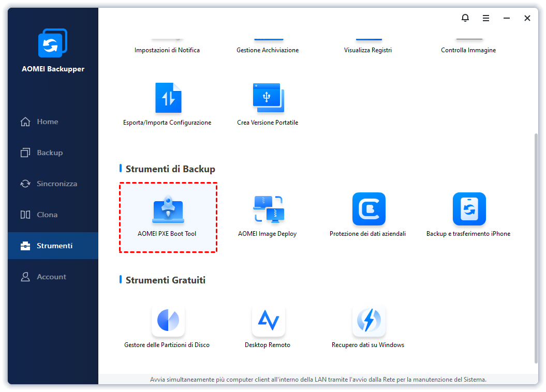Select the Strumenti section label
Viewport: 546px width, 392px height.
[55, 246]
